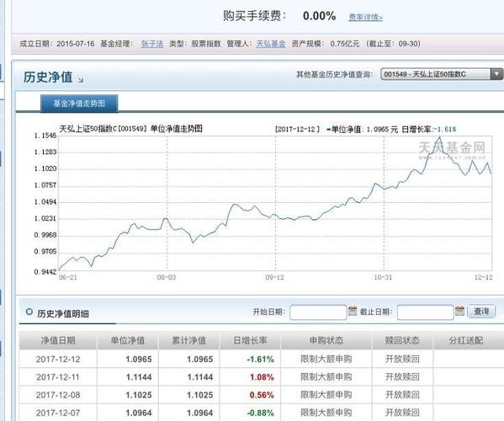
Task: Select the 2017-12-08 date cell
Action: click(x=58, y=395)
